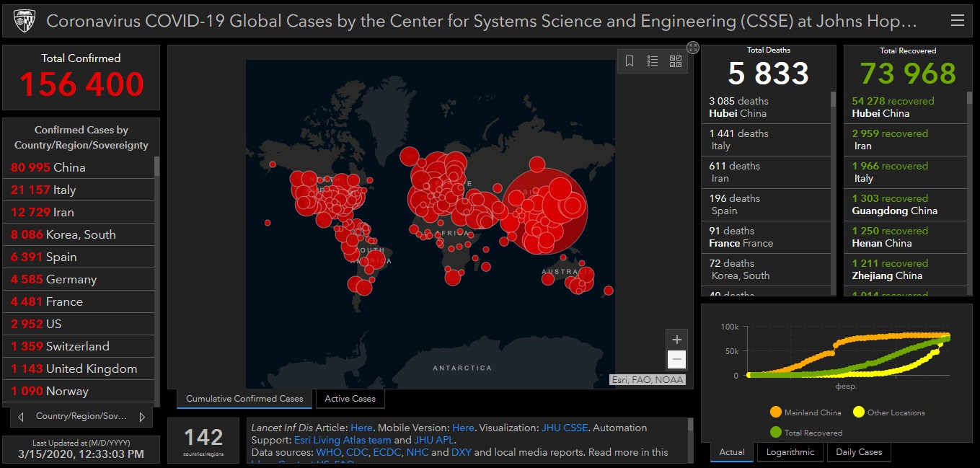Click Hubei China 3 085 deaths entry
Image resolution: width=980 pixels, height=468 pixels.
tap(766, 107)
